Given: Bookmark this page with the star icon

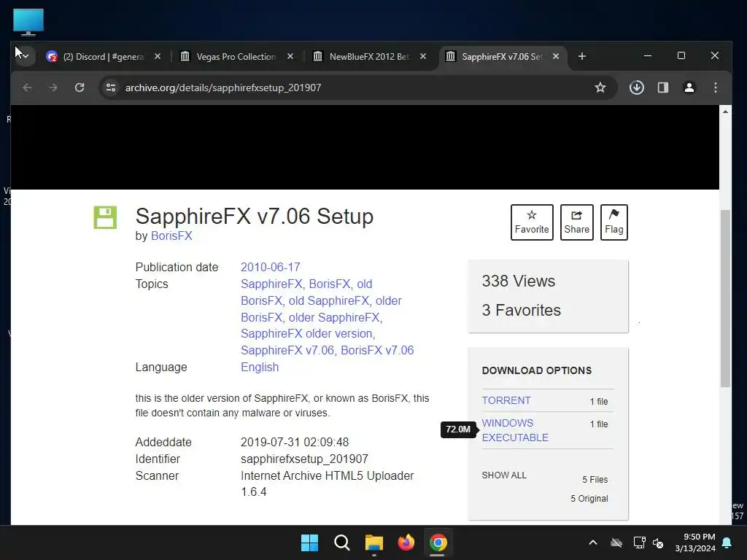Looking at the screenshot, I should (600, 87).
